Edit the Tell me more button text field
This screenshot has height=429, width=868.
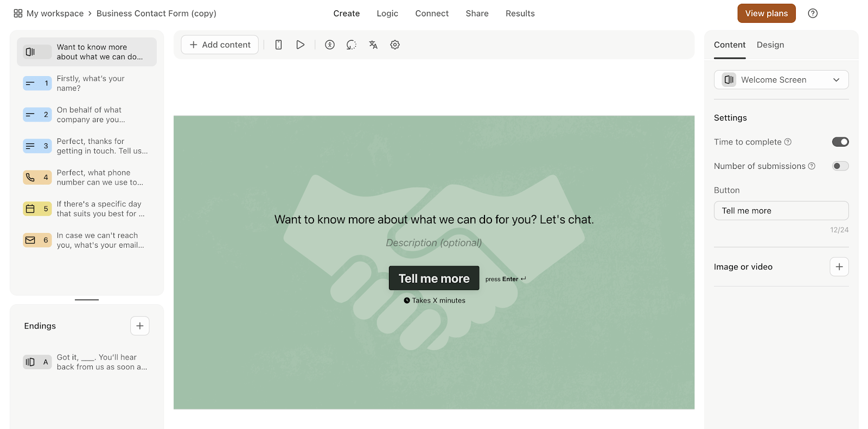tap(781, 211)
